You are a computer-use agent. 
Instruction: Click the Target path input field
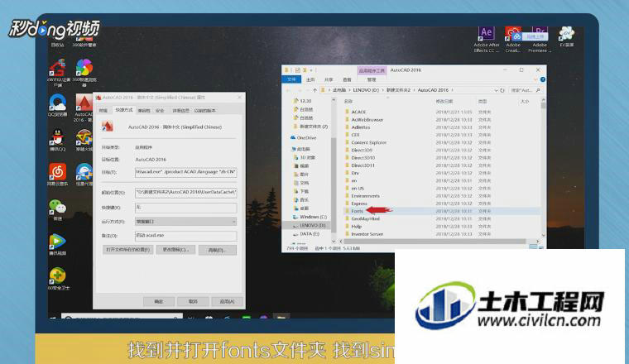(185, 172)
